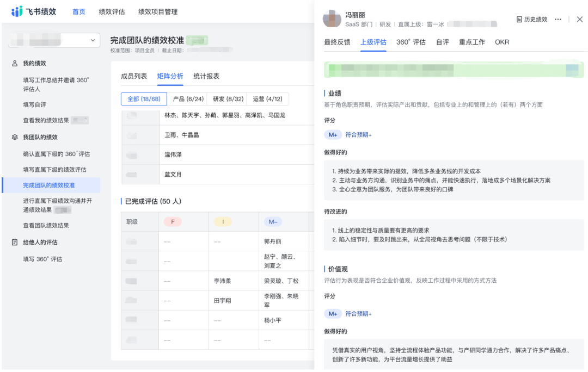Viewport: 588px width, 372px height.
Task: Click 冯丽丽's profile avatar
Action: [x=332, y=18]
